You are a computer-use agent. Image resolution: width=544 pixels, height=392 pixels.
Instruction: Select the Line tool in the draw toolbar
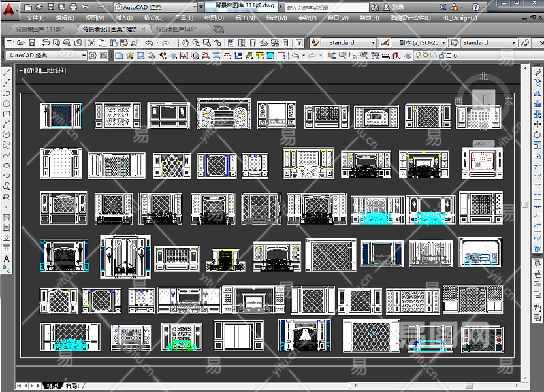click(7, 73)
